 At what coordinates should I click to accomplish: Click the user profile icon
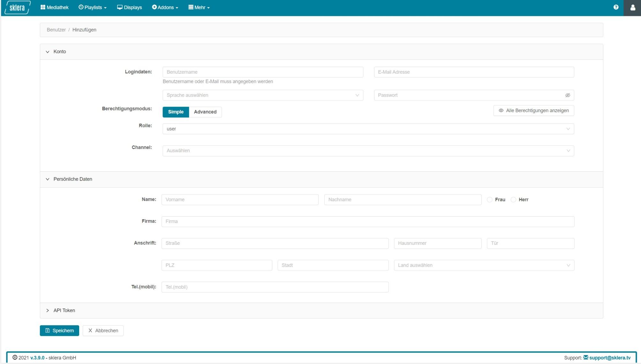click(632, 8)
